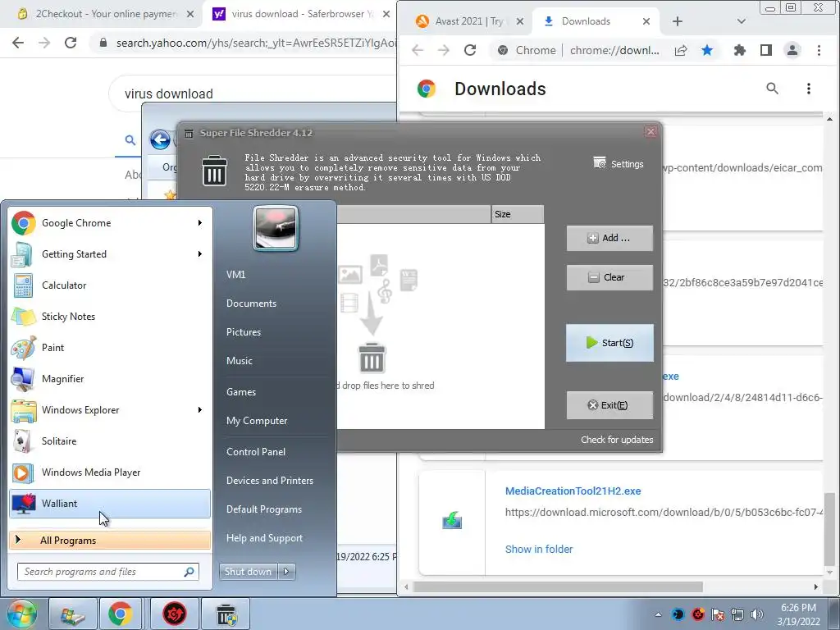Open Windows Media Player from Start menu

point(110,472)
